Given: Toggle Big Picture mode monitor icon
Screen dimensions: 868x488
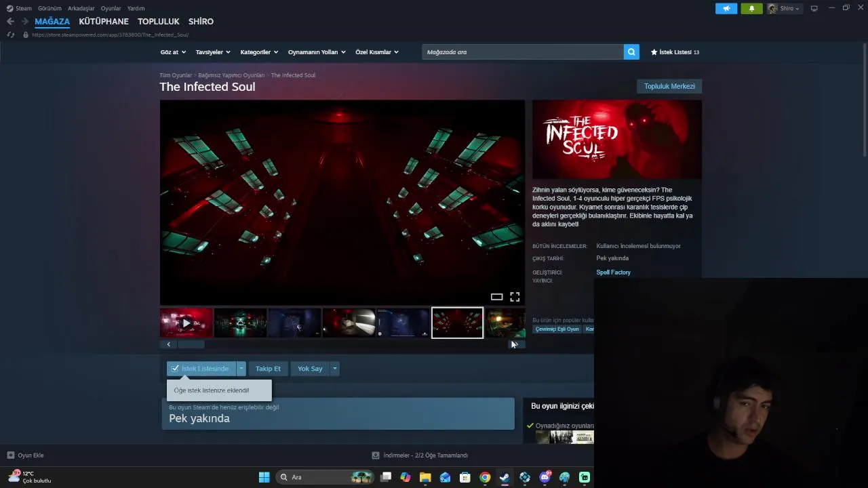Looking at the screenshot, I should coord(814,8).
